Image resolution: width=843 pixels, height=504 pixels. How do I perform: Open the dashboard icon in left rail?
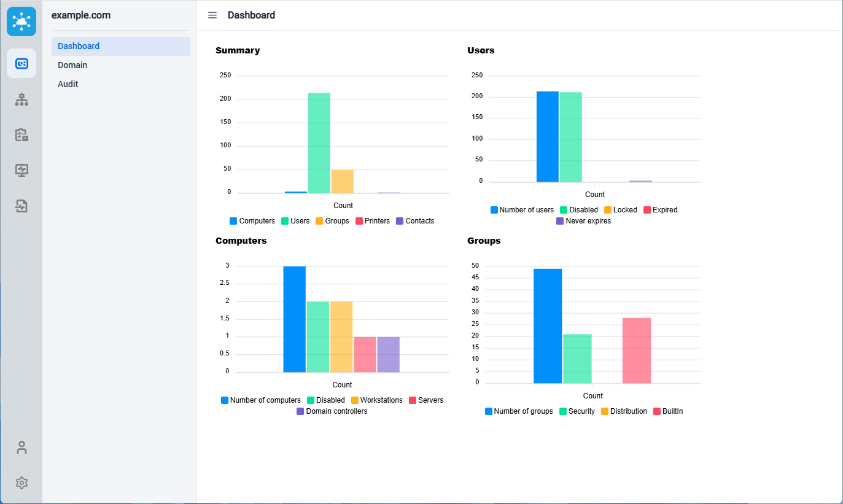coord(21,63)
